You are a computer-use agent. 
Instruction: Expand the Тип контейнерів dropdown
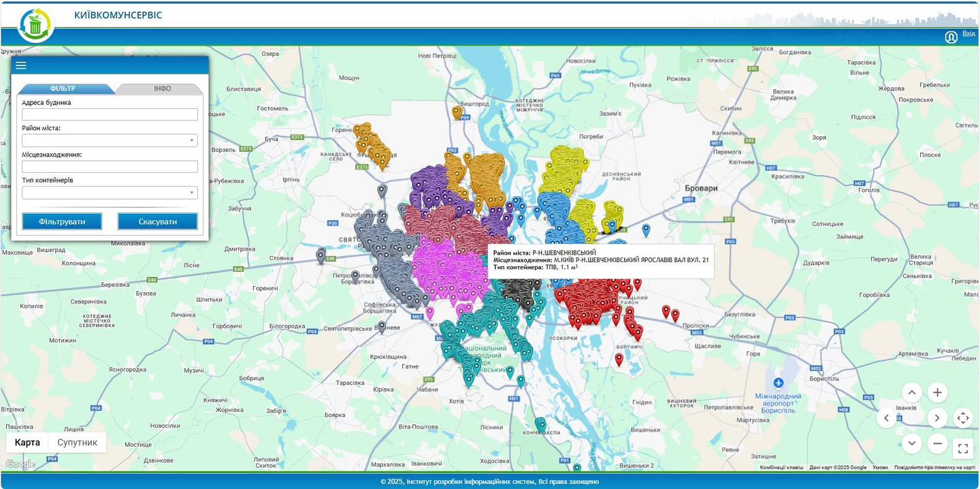pos(110,193)
